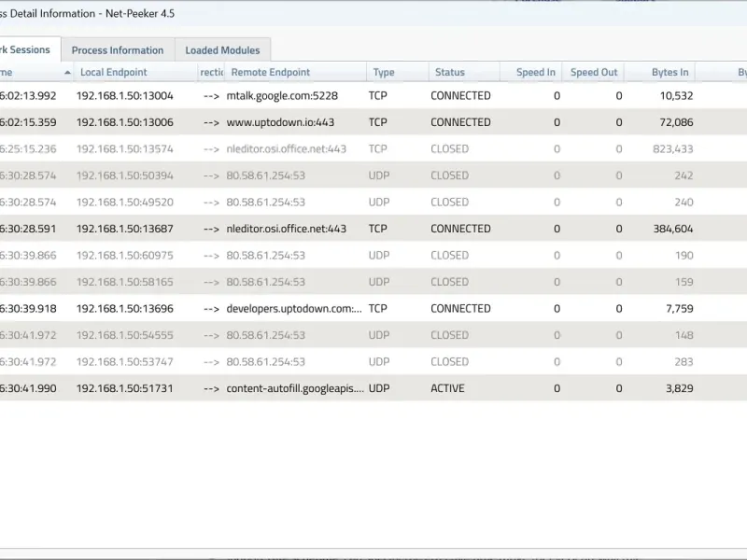Click the 823,433 bytes in value
747x560 pixels.
672,149
